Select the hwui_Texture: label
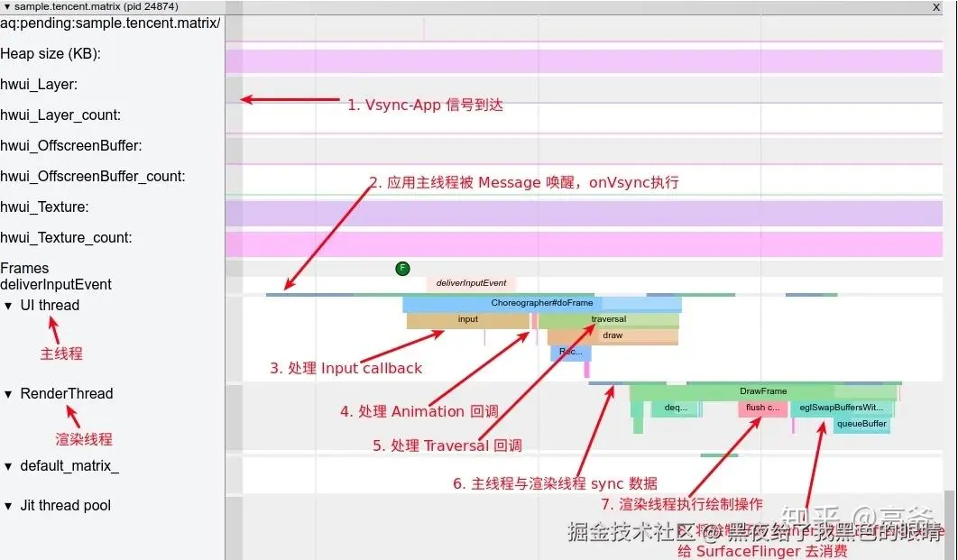 coord(44,207)
